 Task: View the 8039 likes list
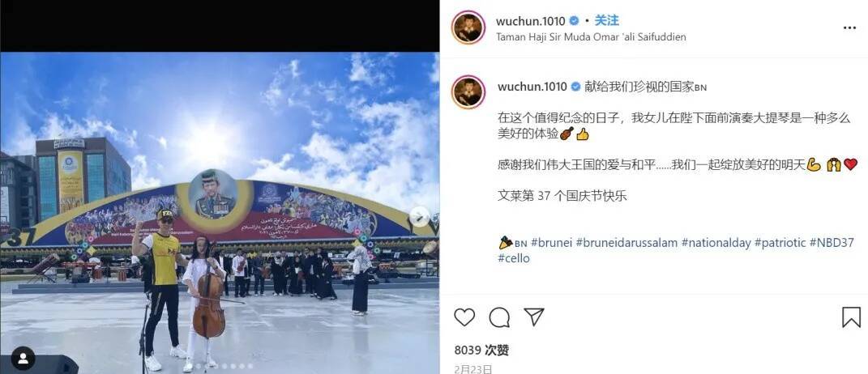[x=481, y=351]
